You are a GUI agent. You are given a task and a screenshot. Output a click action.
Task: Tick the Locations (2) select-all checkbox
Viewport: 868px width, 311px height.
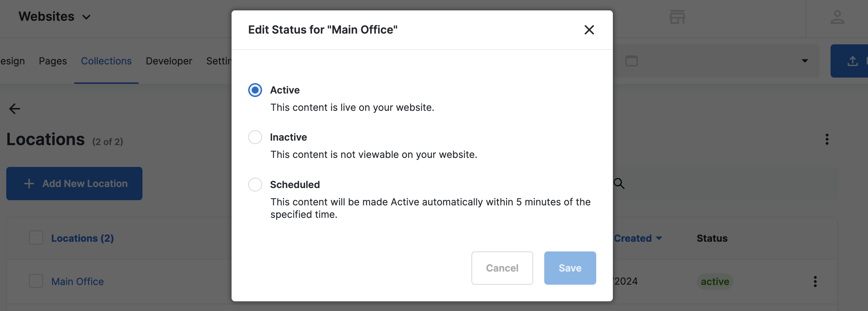coord(36,238)
